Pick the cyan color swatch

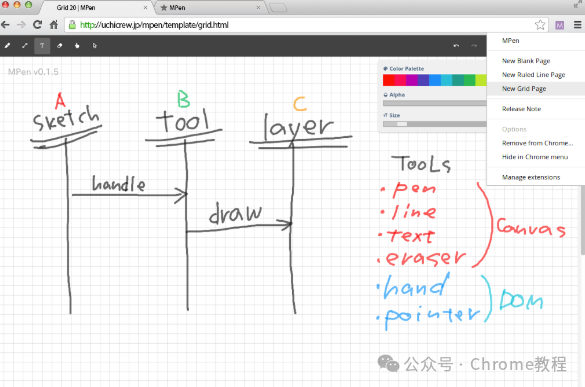446,80
